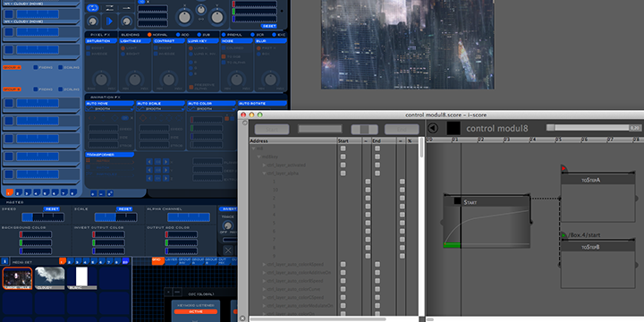
Task: Click the red play trigger above toStepA
Action: coord(563,168)
